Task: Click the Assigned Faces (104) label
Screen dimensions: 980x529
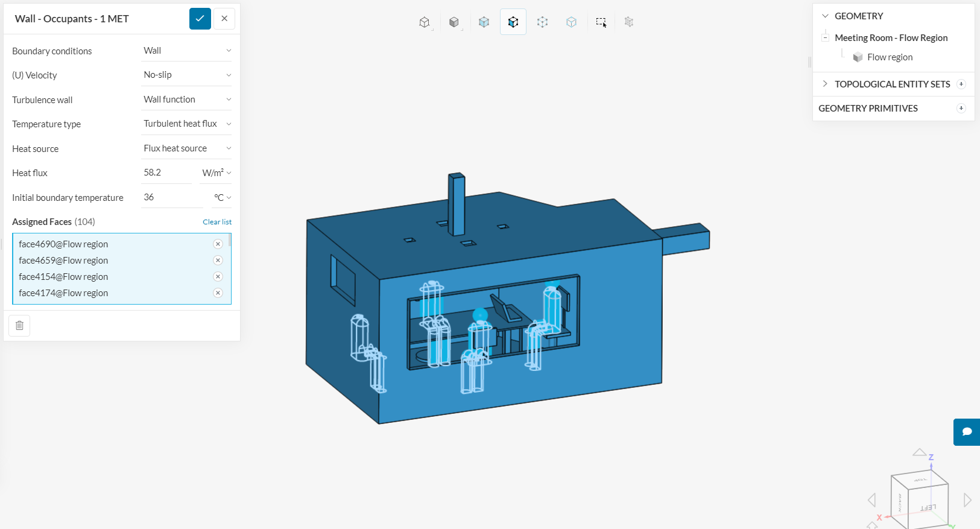Action: [x=54, y=222]
